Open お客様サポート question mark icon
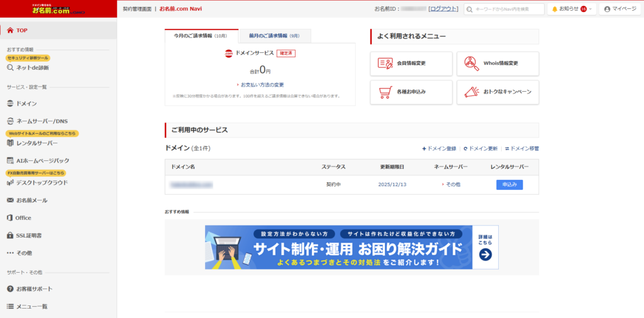The height and width of the screenshot is (318, 644). pyautogui.click(x=10, y=288)
